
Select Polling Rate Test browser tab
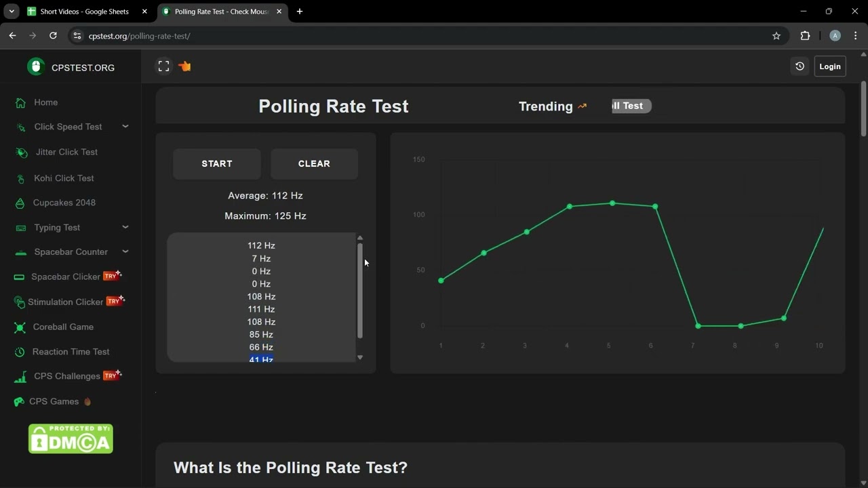[222, 12]
